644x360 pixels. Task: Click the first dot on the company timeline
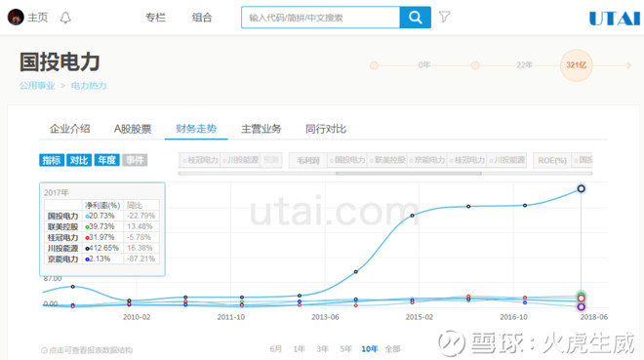coord(374,65)
